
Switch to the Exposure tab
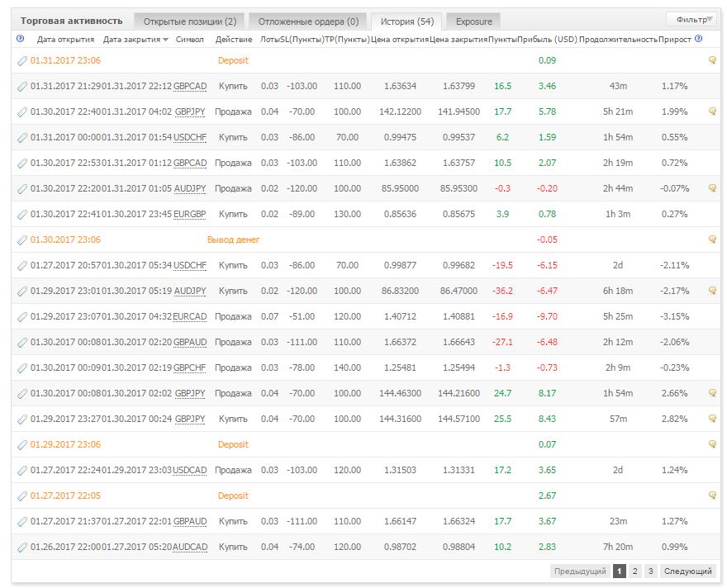473,21
